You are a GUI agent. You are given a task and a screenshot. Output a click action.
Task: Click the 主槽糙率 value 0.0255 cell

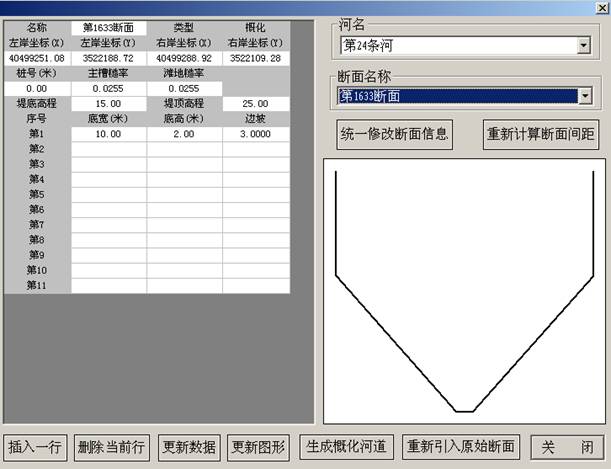[x=109, y=88]
